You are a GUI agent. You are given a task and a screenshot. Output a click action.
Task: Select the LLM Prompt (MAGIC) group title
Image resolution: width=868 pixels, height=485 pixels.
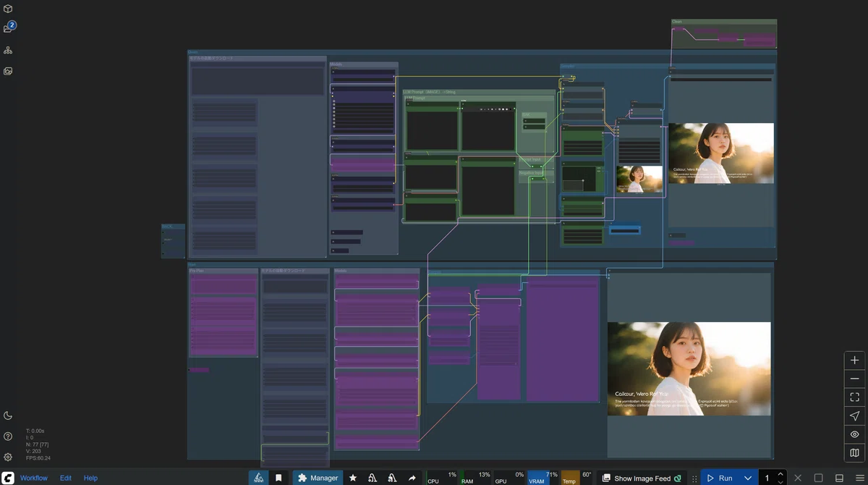[x=430, y=92]
